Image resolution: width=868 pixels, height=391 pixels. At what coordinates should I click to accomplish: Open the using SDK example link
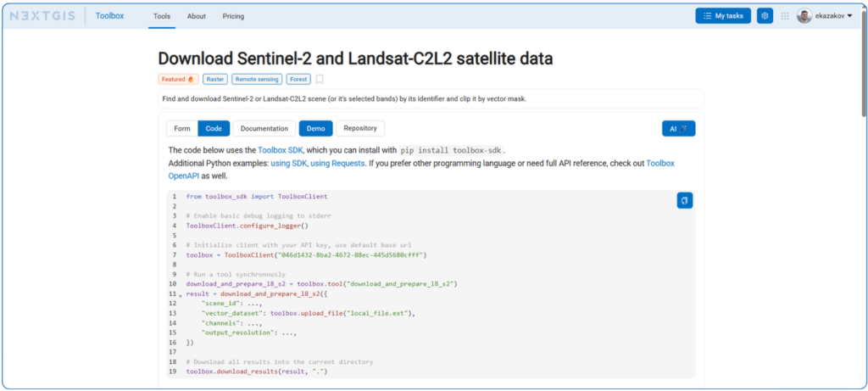(289, 164)
